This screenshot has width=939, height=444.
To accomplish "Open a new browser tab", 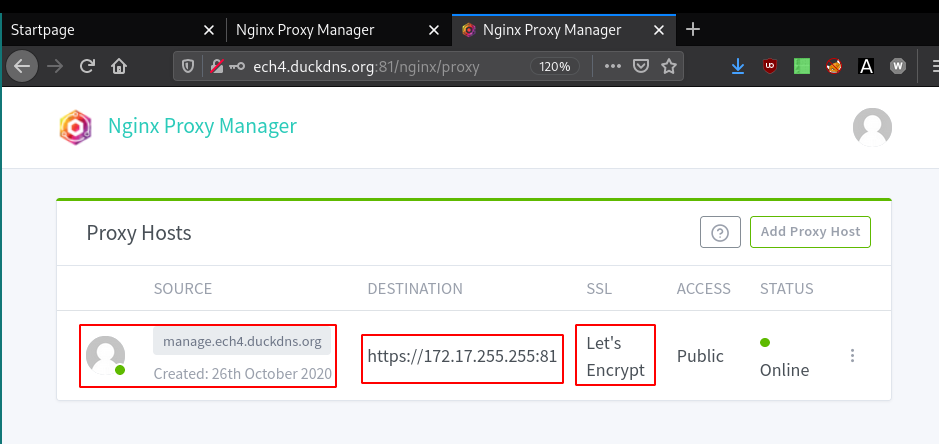I will pyautogui.click(x=693, y=29).
